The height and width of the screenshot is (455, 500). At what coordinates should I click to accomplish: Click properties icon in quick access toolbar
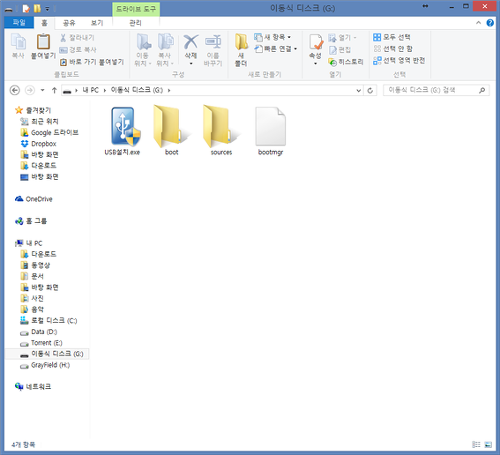click(x=26, y=9)
